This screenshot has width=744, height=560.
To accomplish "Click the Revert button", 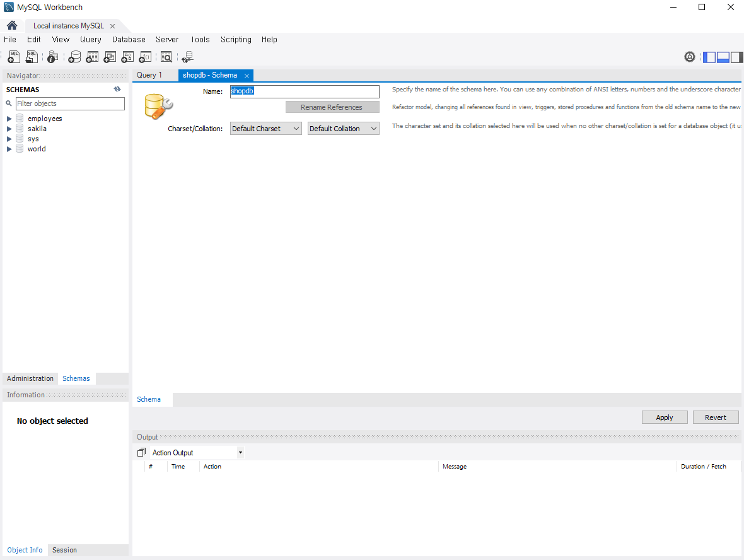I will pos(716,417).
